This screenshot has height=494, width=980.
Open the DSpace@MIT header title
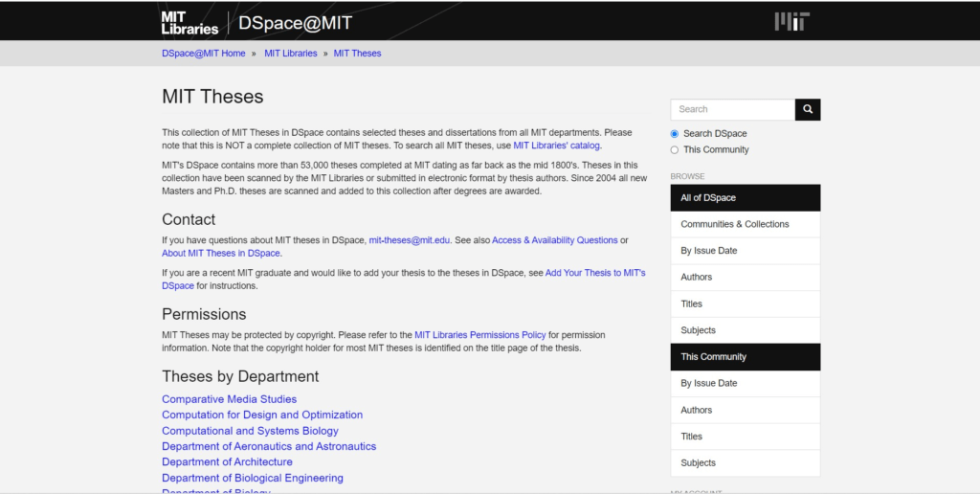[x=295, y=23]
